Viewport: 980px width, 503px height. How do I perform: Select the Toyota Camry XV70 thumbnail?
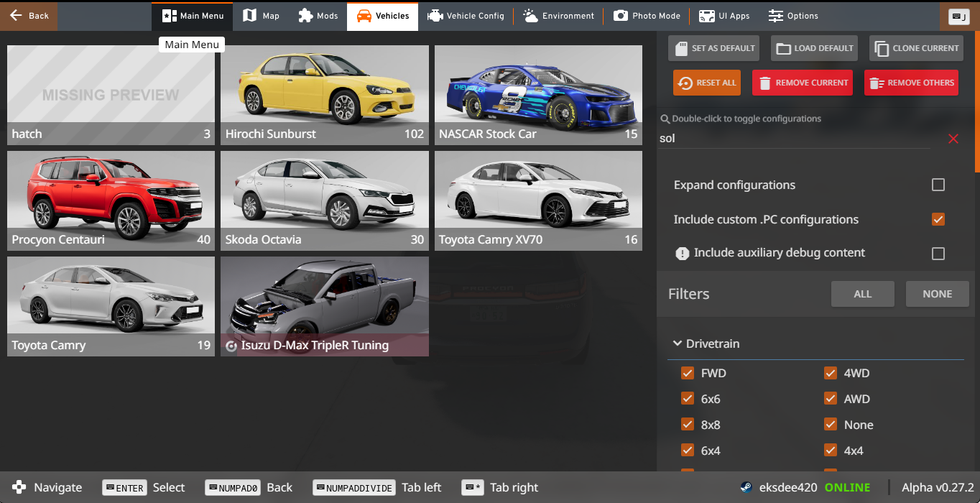[538, 200]
